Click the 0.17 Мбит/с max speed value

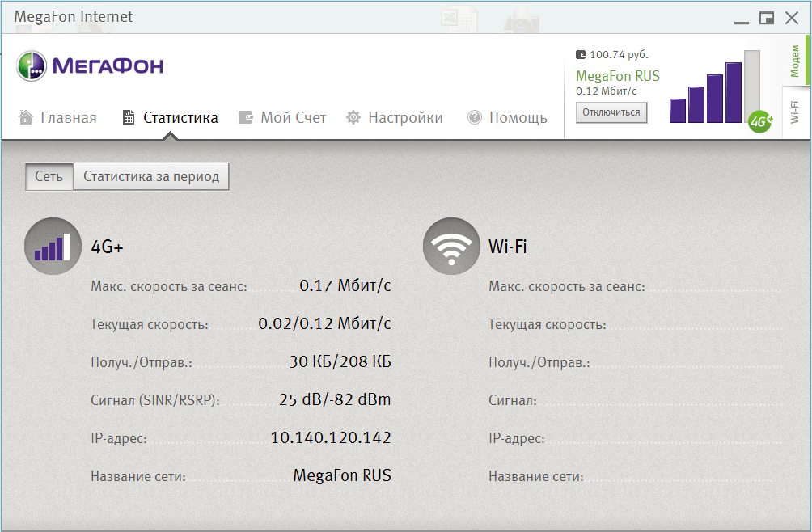click(345, 285)
